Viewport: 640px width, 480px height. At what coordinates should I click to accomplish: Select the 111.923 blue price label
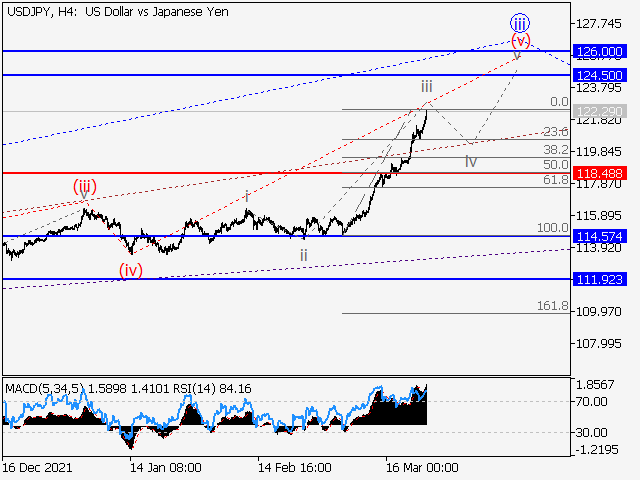[x=600, y=279]
